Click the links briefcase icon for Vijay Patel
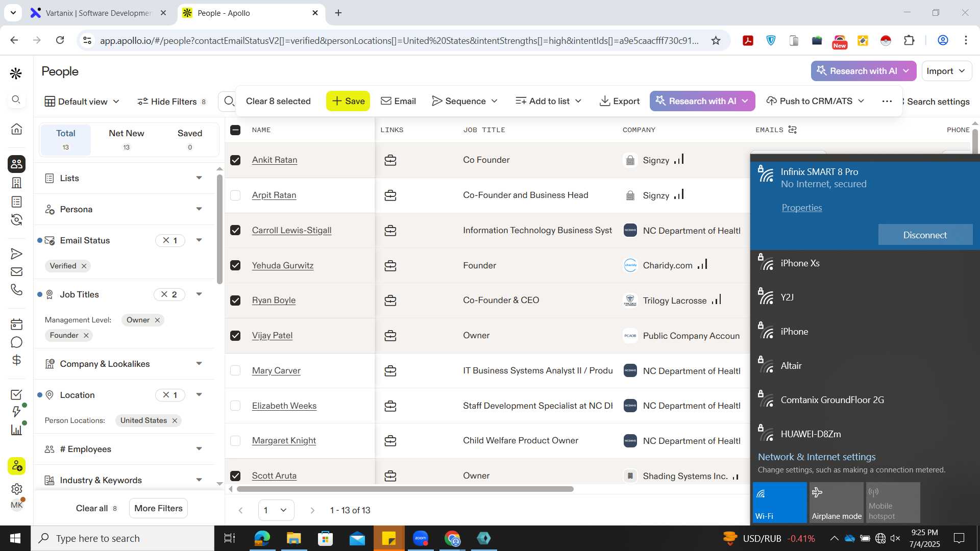The width and height of the screenshot is (980, 551). pos(390,336)
